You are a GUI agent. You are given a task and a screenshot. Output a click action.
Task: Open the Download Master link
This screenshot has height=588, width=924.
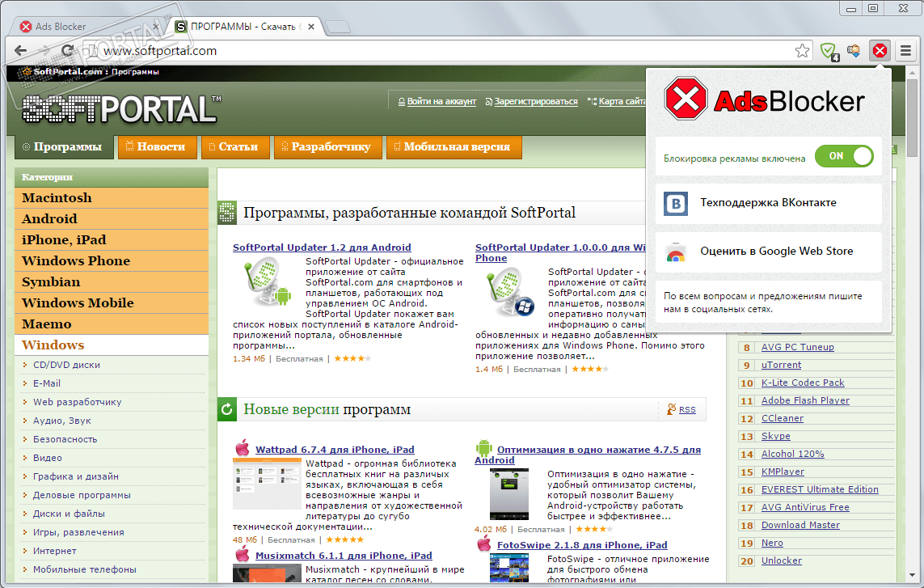coord(800,525)
